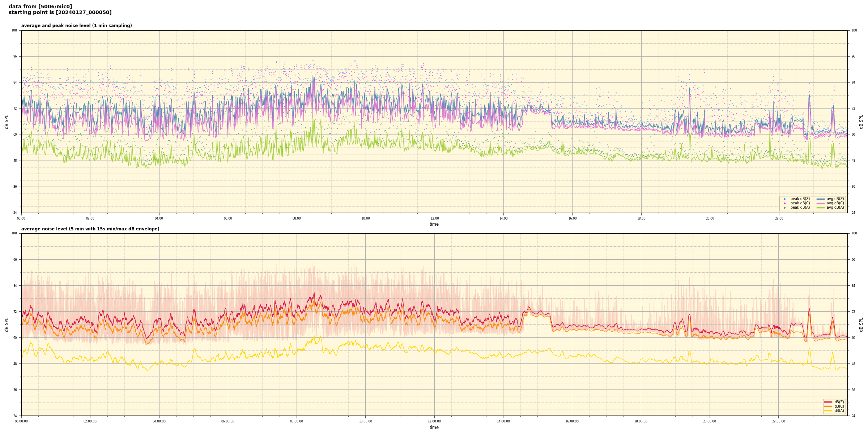This screenshot has width=868, height=434.
Task: Click the 12:00 tick on top chart
Action: point(434,218)
